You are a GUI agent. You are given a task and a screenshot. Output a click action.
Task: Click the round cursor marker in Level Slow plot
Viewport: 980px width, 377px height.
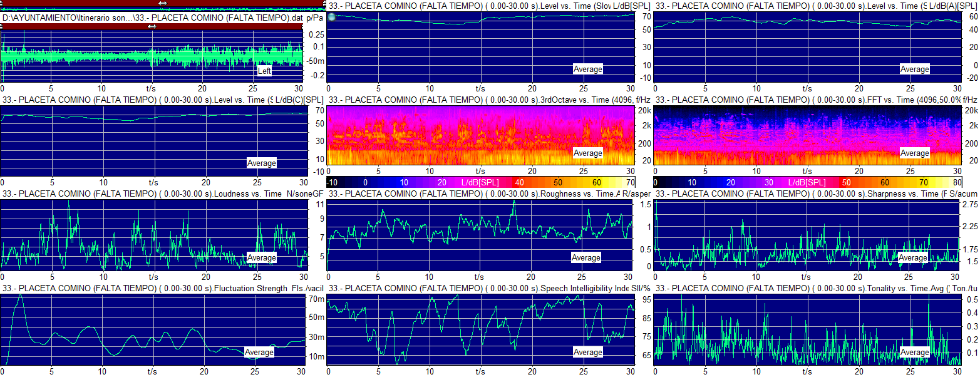[332, 17]
